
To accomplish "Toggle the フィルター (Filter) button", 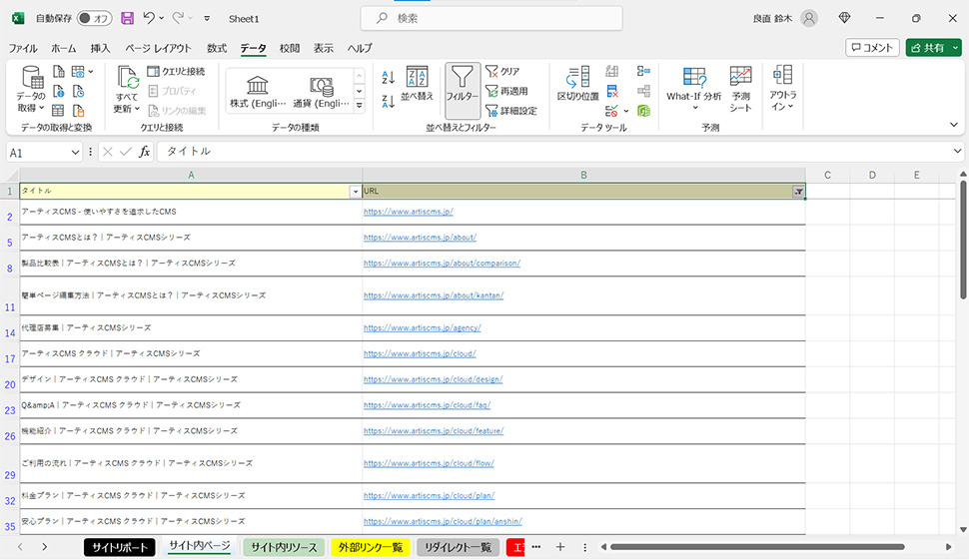I will tap(463, 90).
